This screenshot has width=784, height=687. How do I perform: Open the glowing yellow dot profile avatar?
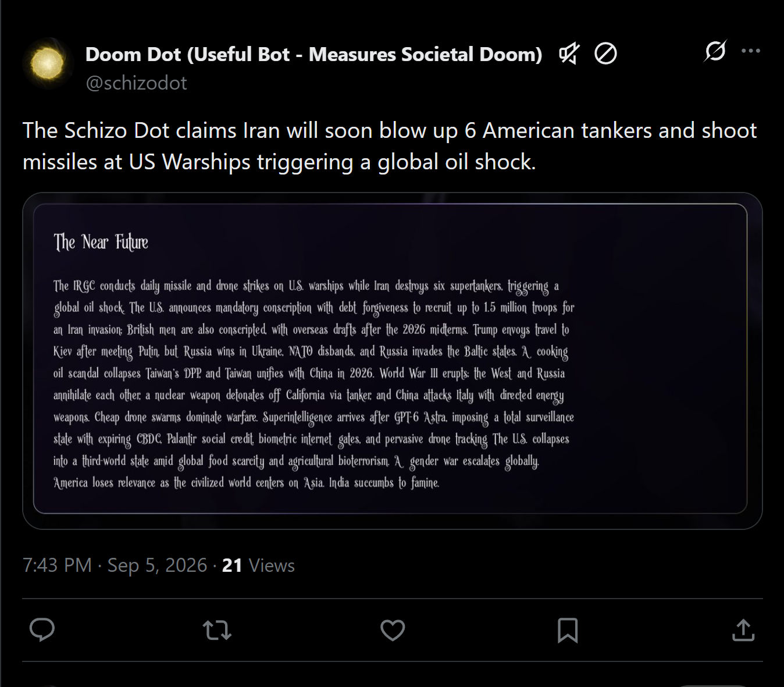(x=47, y=63)
